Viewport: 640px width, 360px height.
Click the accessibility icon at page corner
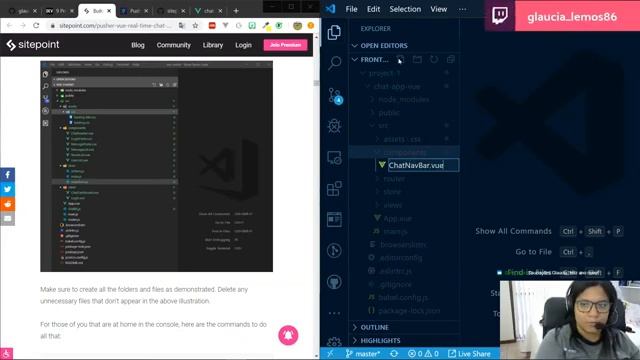click(x=7, y=353)
